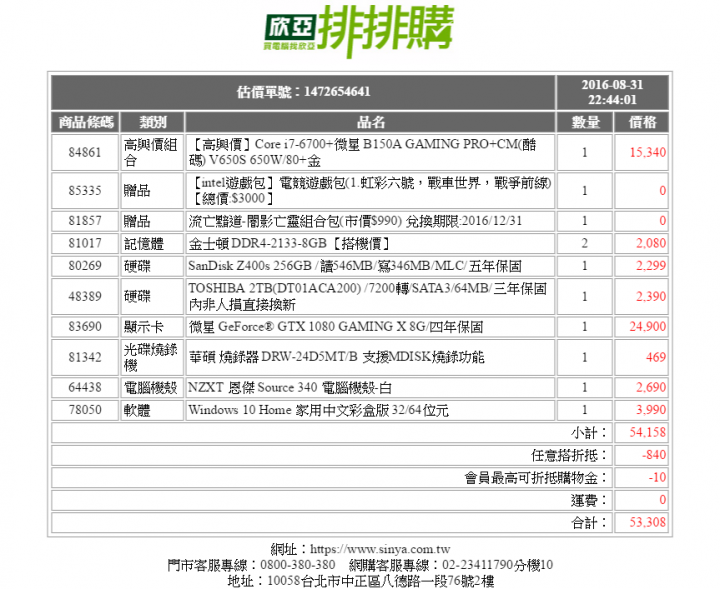Click the price 24,900
This screenshot has width=720, height=589.
[647, 327]
